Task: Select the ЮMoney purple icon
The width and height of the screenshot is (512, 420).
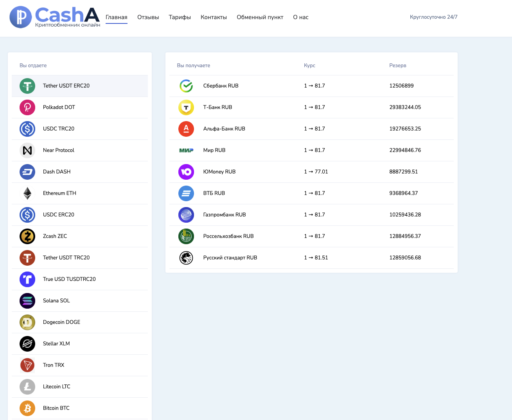Action: (x=186, y=172)
